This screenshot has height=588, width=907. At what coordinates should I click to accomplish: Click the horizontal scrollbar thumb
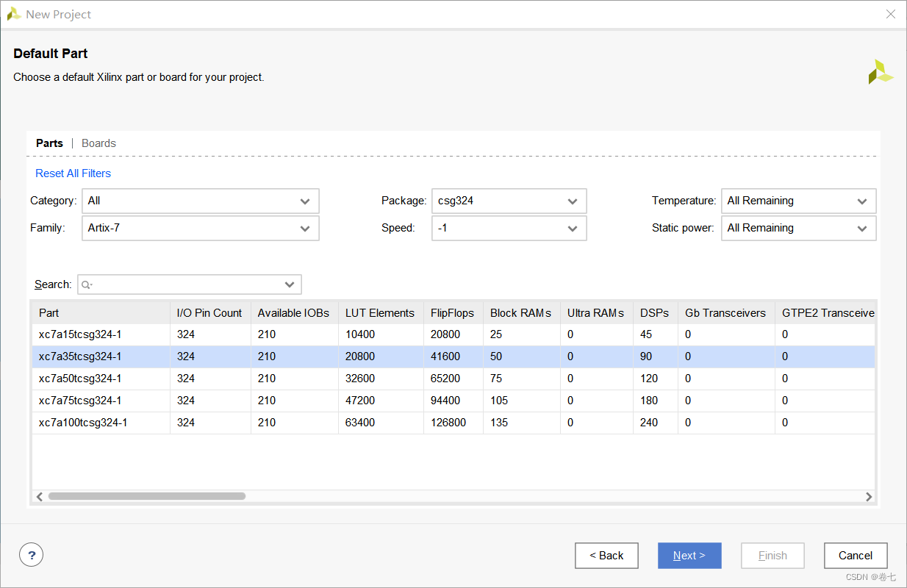click(x=146, y=497)
